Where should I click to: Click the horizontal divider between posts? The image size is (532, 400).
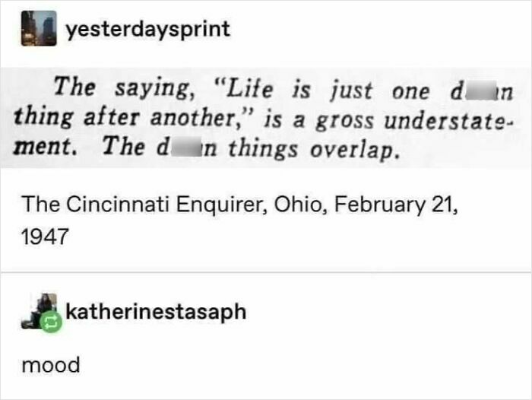pyautogui.click(x=266, y=272)
